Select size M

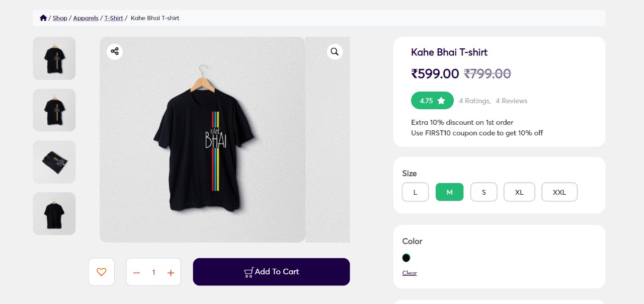click(449, 192)
